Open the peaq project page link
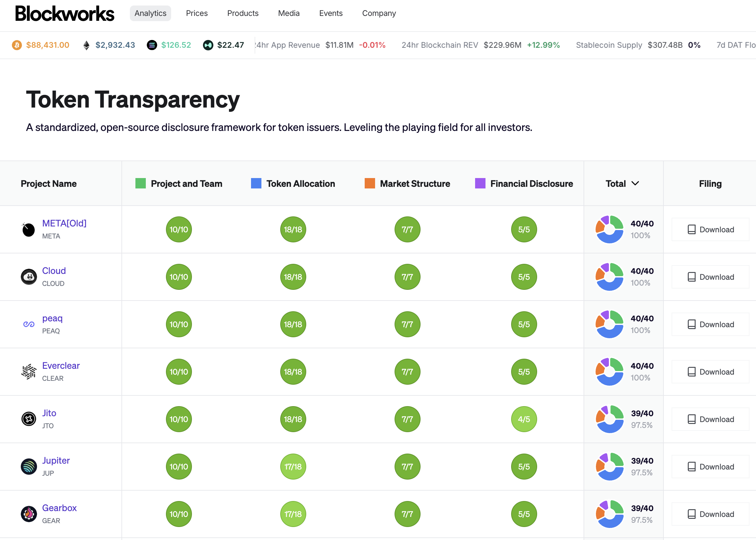This screenshot has width=756, height=540. point(52,318)
